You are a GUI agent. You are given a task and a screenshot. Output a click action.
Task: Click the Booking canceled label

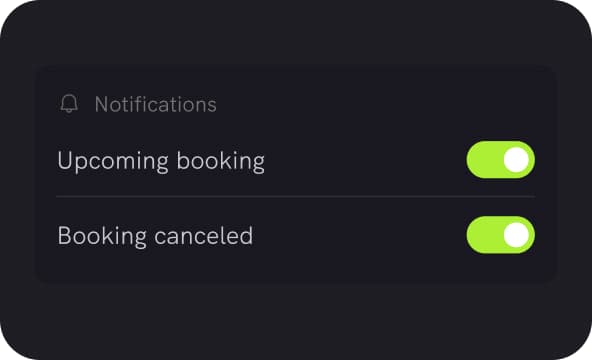point(155,236)
